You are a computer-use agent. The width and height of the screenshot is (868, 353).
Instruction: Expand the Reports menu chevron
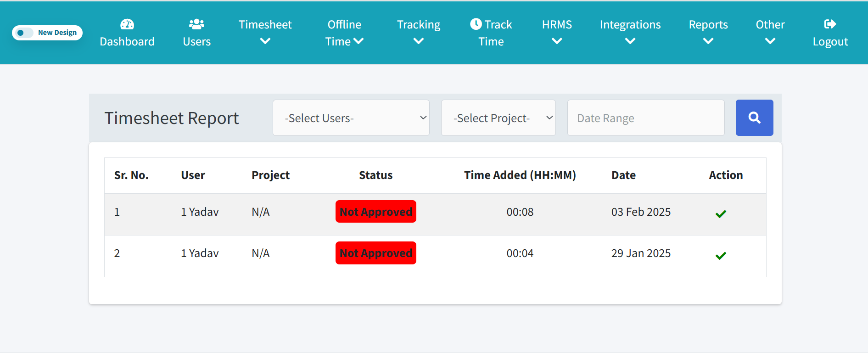(708, 41)
